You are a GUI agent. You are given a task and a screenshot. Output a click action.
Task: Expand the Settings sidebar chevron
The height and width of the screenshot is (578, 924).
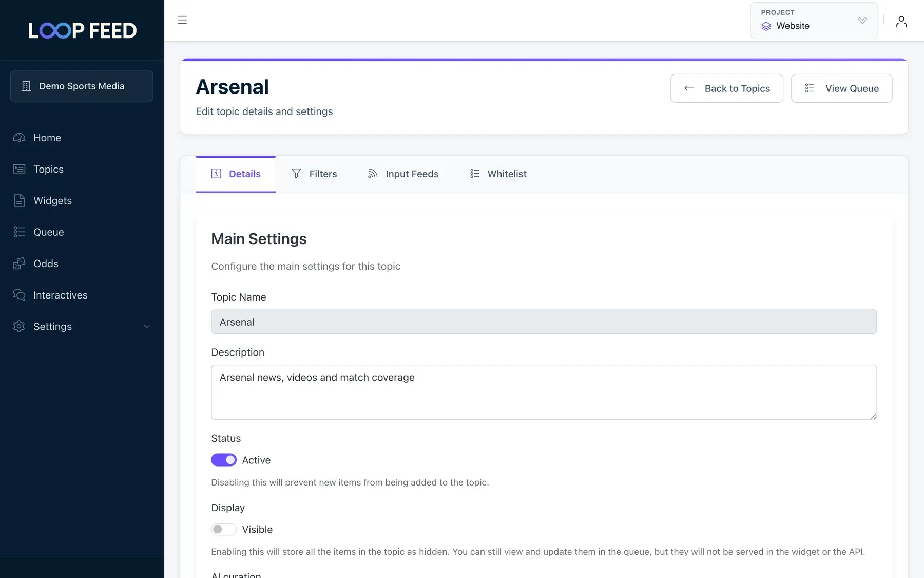click(x=147, y=326)
